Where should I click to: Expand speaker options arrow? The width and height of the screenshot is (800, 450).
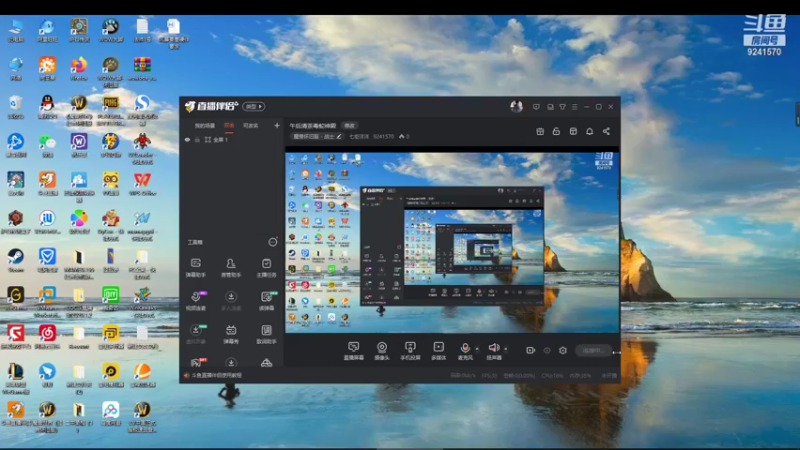pos(506,349)
